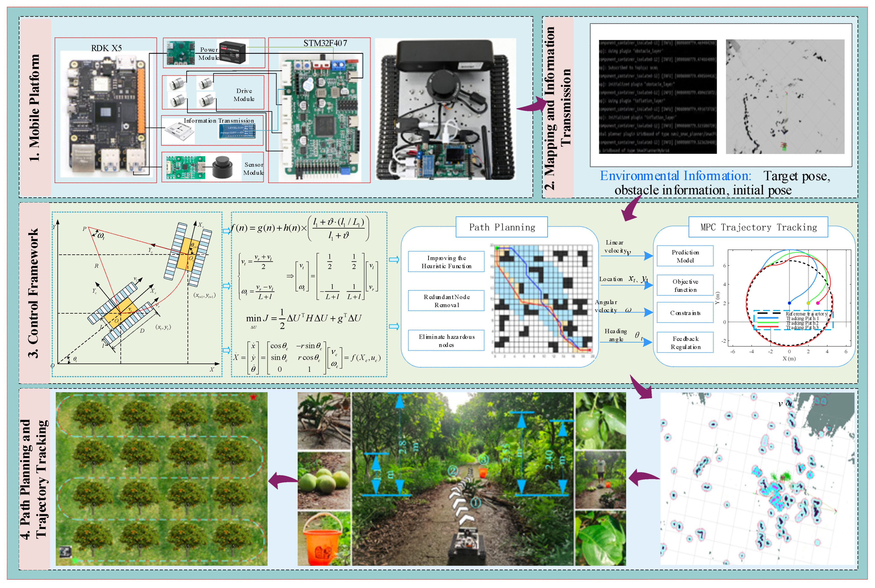Click the orchard trail center photo
875x588 pixels.
click(x=463, y=479)
